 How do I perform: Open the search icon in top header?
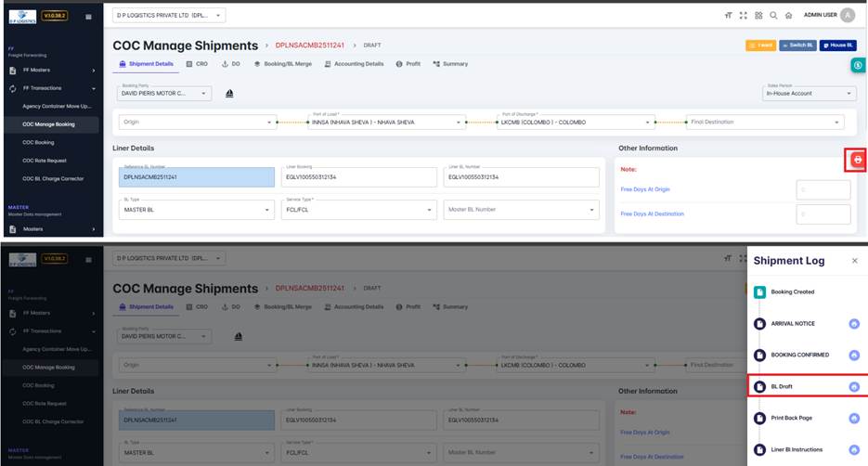pyautogui.click(x=772, y=16)
